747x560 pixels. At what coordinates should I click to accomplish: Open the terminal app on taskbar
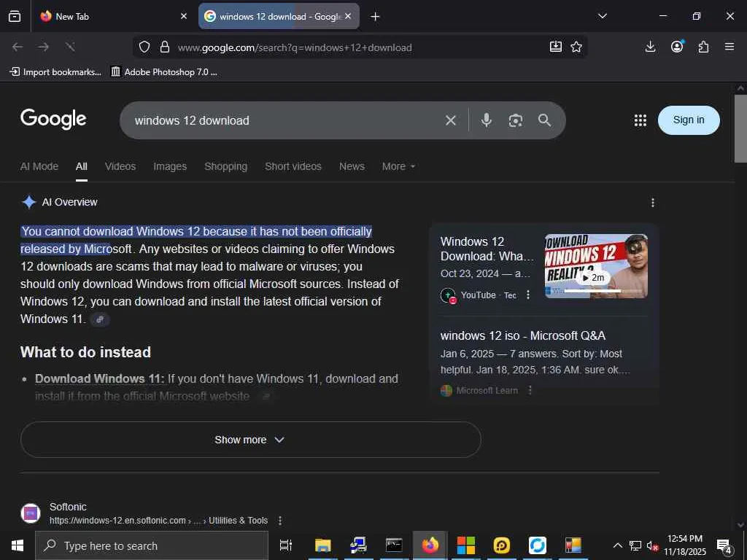(394, 545)
